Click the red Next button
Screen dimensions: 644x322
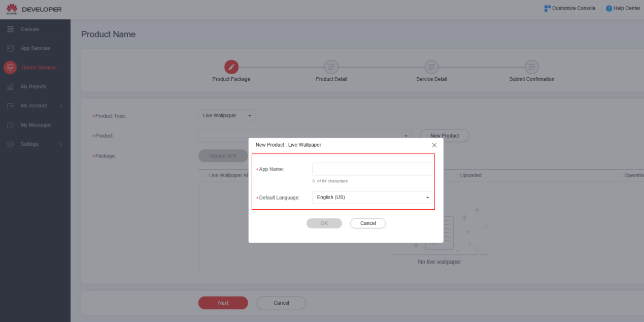pos(223,303)
